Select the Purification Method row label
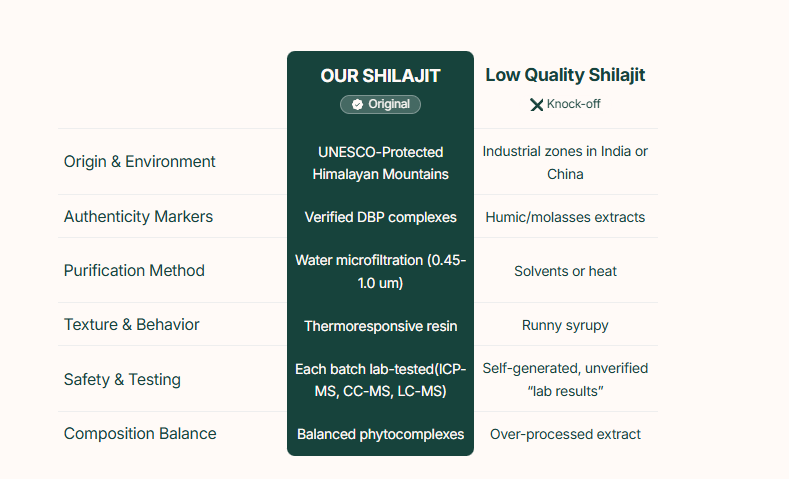The image size is (789, 479). point(134,271)
